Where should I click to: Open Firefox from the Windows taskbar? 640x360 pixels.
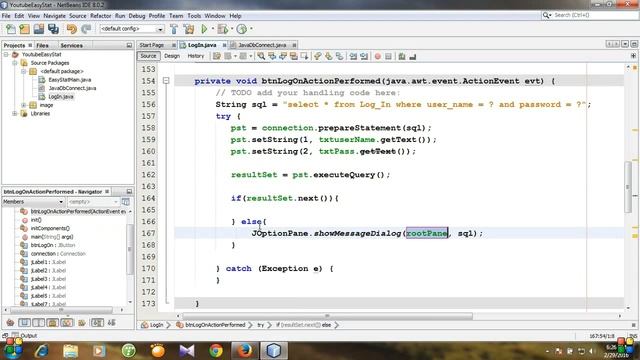click(244, 351)
